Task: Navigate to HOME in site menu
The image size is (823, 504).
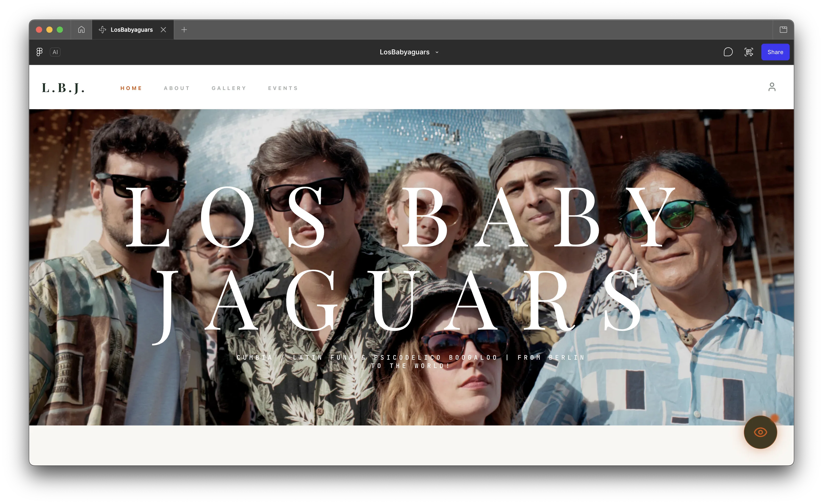Action: pos(131,88)
